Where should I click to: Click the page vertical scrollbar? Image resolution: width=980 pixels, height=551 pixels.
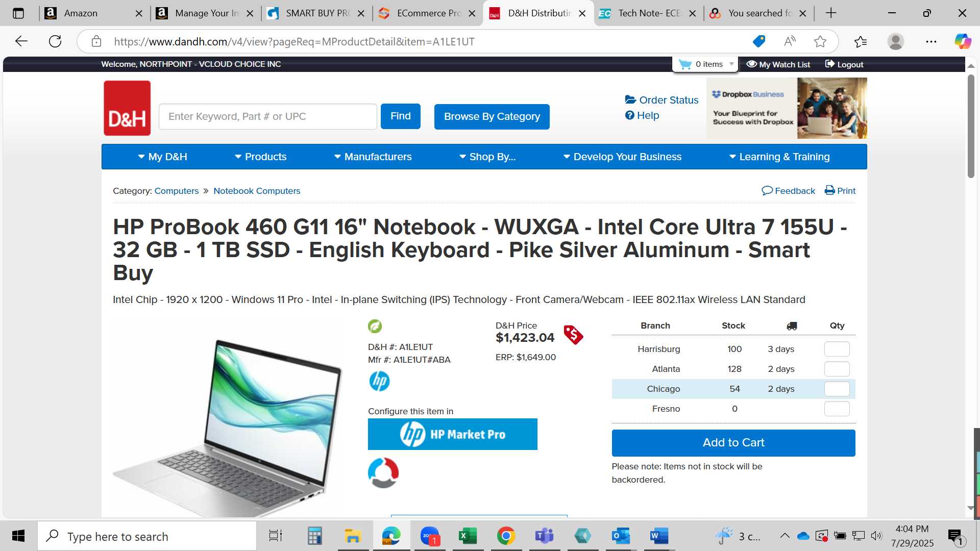971,127
